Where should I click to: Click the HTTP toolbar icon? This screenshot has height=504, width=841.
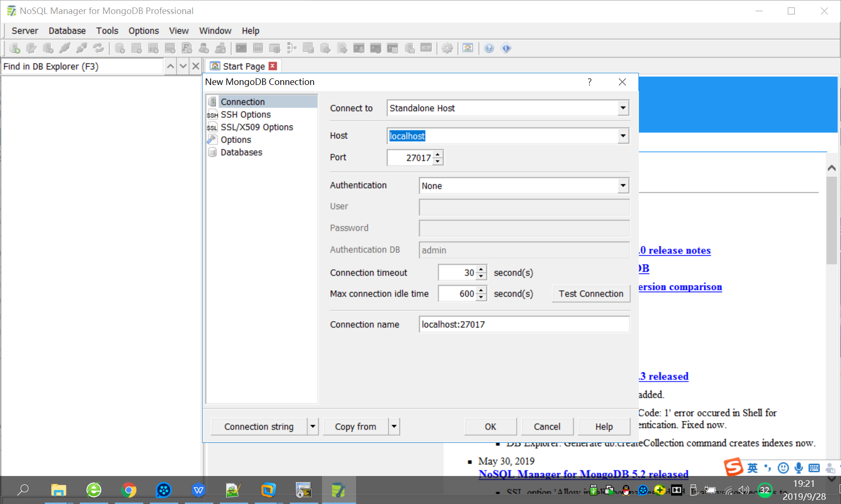[426, 48]
